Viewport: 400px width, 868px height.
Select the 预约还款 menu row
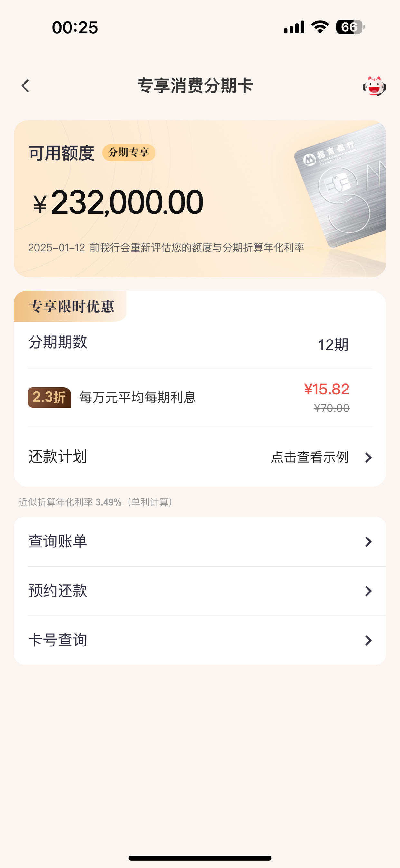(200, 591)
